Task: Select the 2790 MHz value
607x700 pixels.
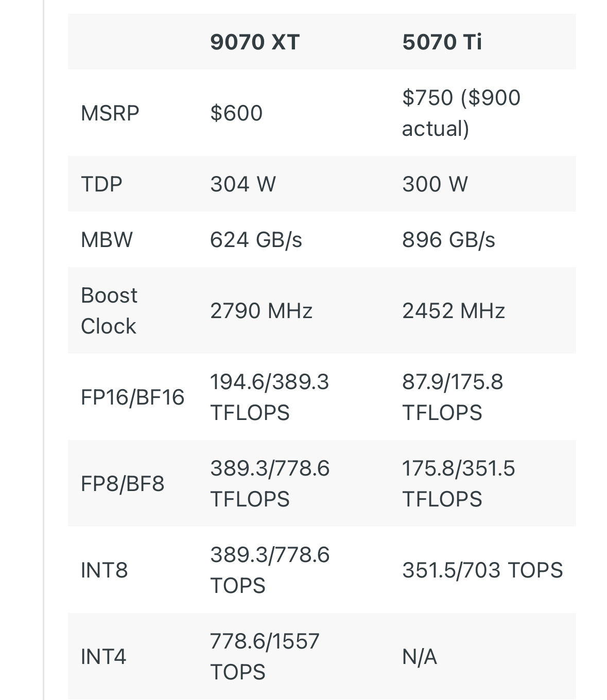Action: pos(261,311)
